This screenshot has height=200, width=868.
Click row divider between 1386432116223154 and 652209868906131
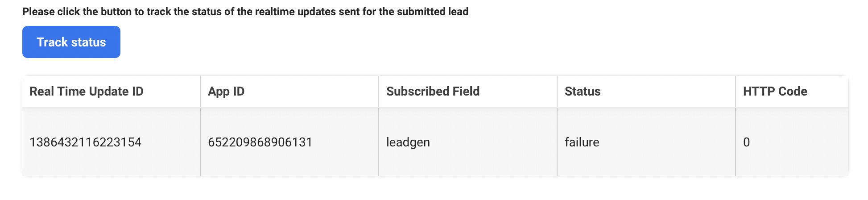click(200, 142)
